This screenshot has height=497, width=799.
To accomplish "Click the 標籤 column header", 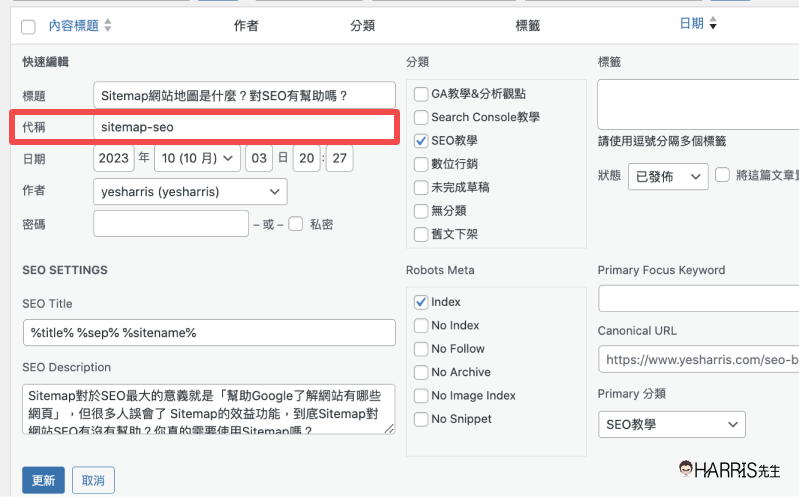I will click(x=528, y=25).
